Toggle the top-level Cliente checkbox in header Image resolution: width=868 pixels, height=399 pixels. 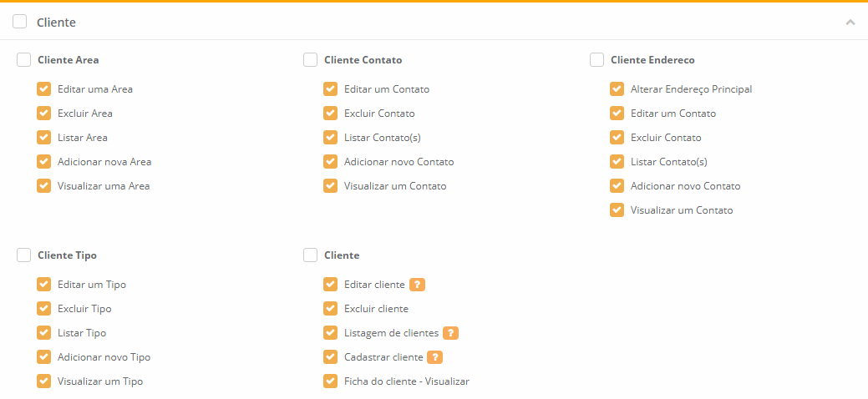tap(20, 22)
